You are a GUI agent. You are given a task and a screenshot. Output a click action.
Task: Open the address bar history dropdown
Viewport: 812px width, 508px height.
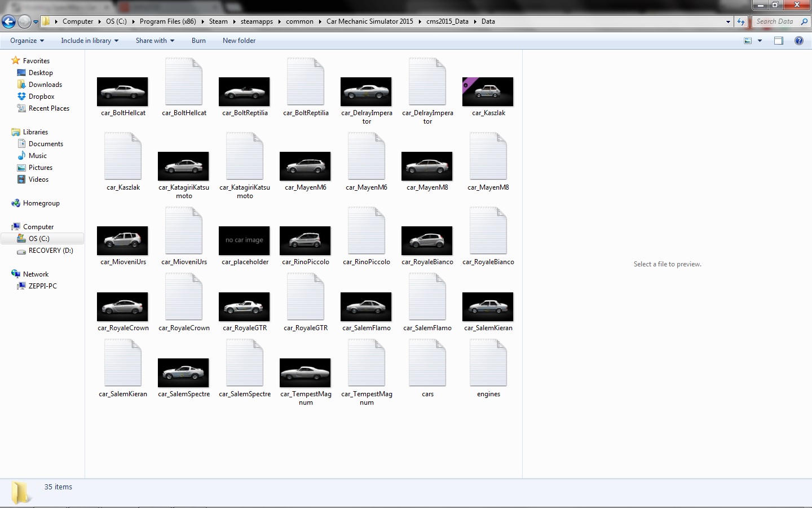[x=728, y=21]
